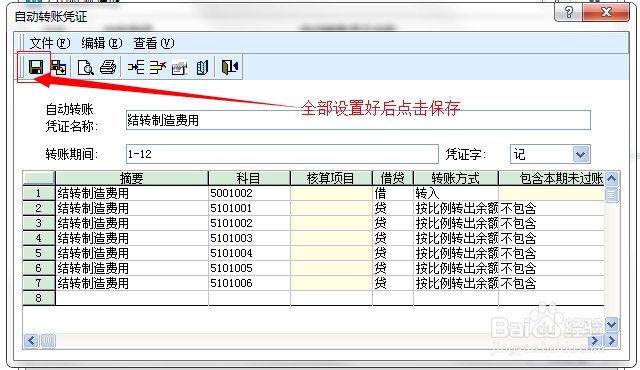The height and width of the screenshot is (370, 640).
Task: Click the blue book toolbar icon
Action: click(x=202, y=67)
